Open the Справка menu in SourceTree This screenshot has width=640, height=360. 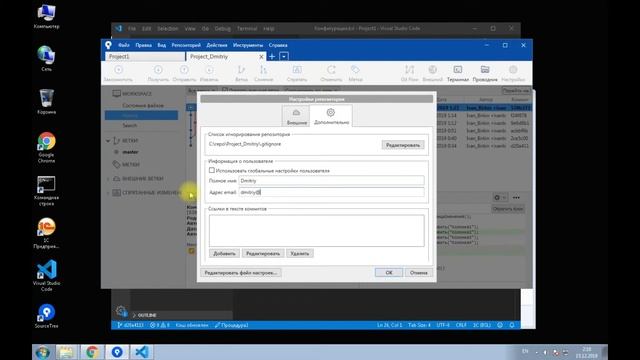(278, 45)
